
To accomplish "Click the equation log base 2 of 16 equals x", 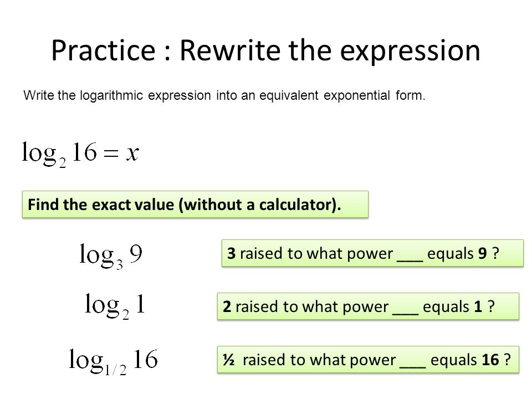I will click(x=80, y=154).
